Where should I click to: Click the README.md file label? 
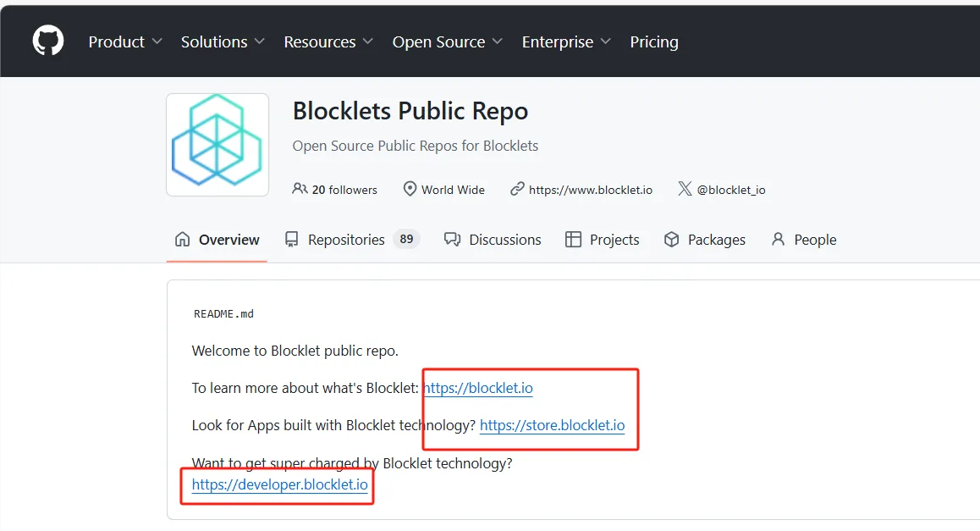[223, 314]
